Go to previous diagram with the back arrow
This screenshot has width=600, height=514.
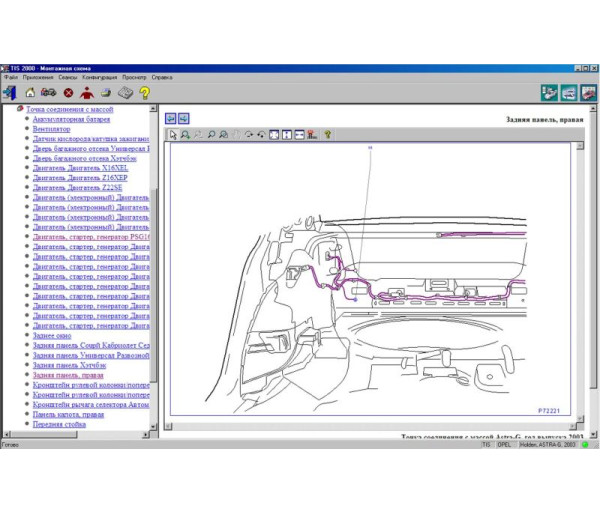[x=171, y=118]
